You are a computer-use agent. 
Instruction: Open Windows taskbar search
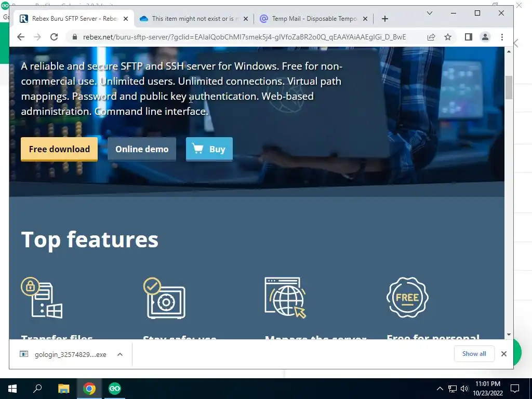(x=37, y=389)
